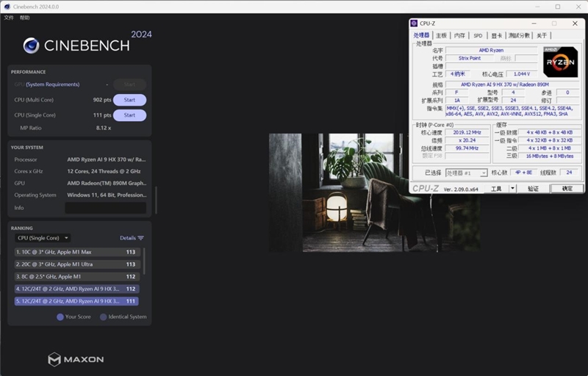Minimize the CPU-Z window
The height and width of the screenshot is (376, 588).
(534, 23)
